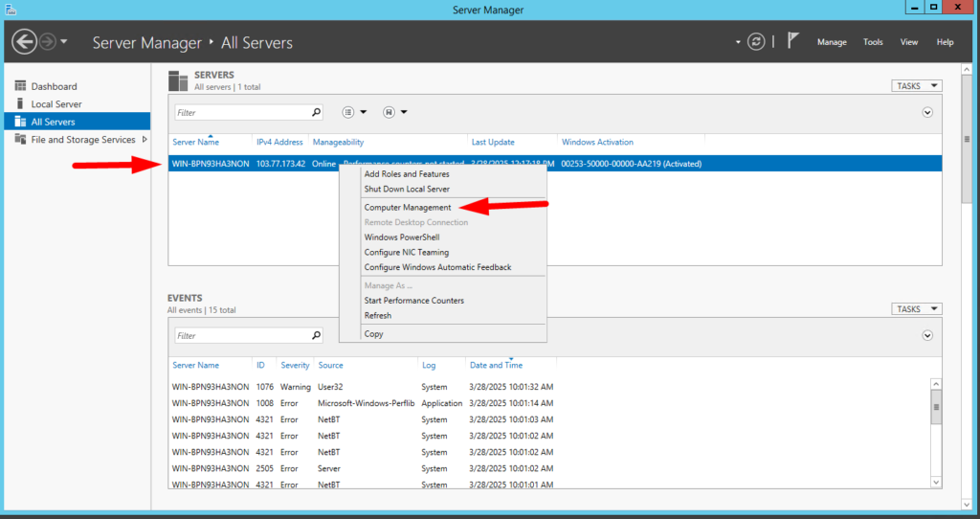
Task: Click the Dashboard icon in sidebar
Action: [21, 85]
